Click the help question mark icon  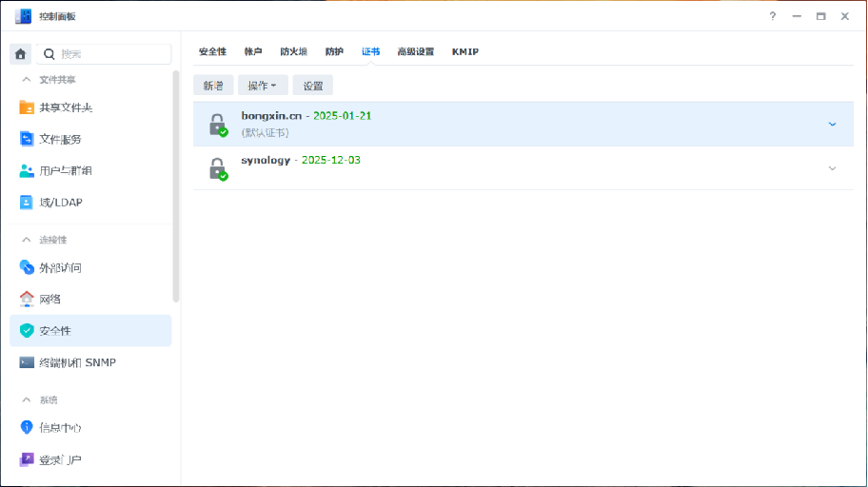(x=772, y=16)
